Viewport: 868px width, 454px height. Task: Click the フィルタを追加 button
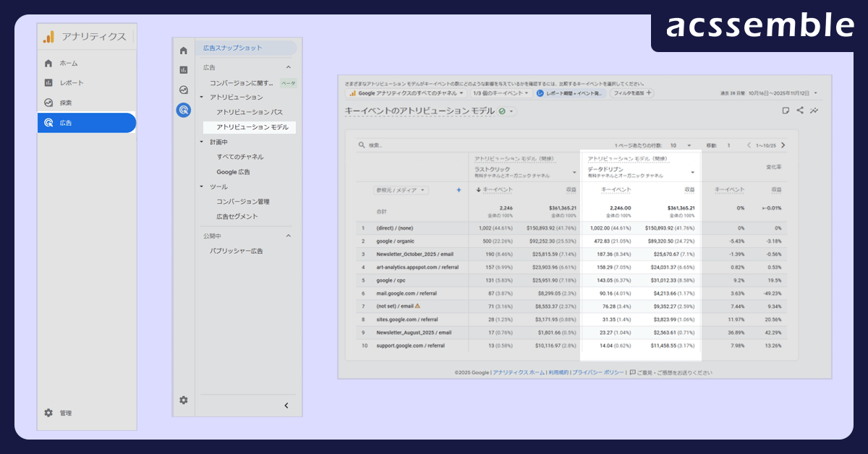[632, 93]
